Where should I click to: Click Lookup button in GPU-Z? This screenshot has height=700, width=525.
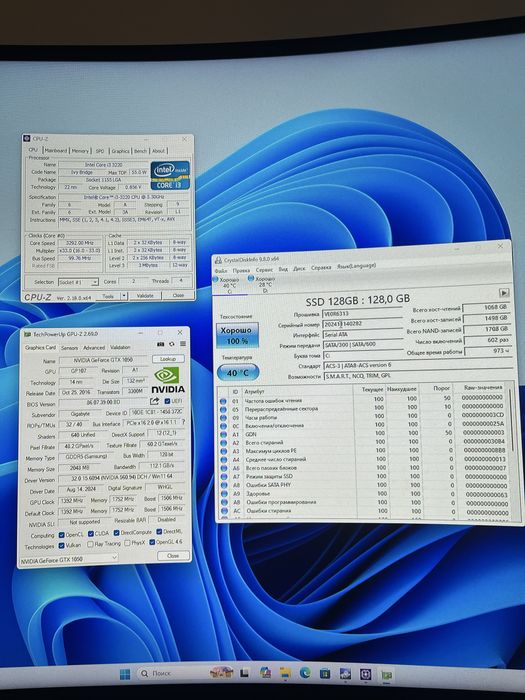click(x=168, y=359)
